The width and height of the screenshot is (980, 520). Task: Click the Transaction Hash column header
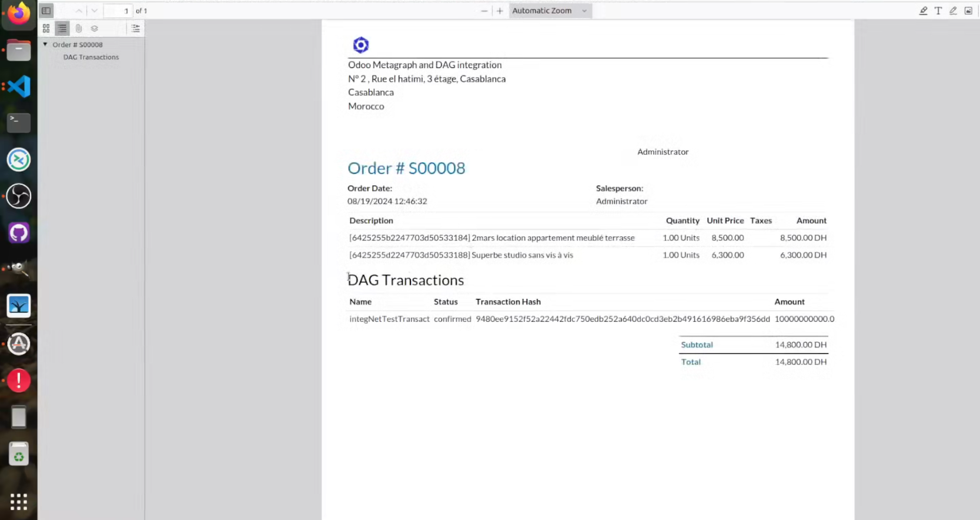pos(508,302)
